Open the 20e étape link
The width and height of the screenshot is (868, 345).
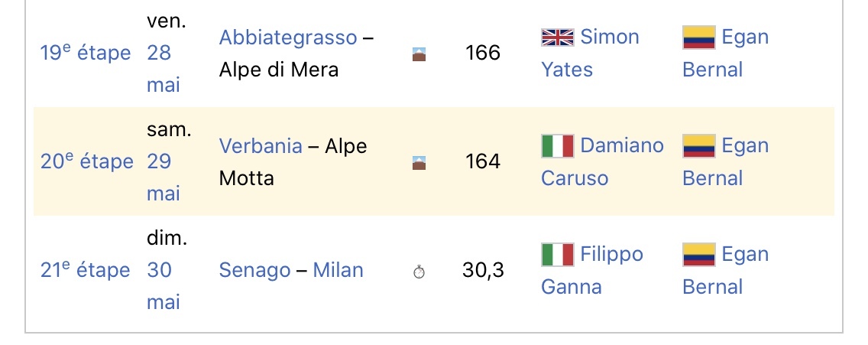click(x=86, y=162)
